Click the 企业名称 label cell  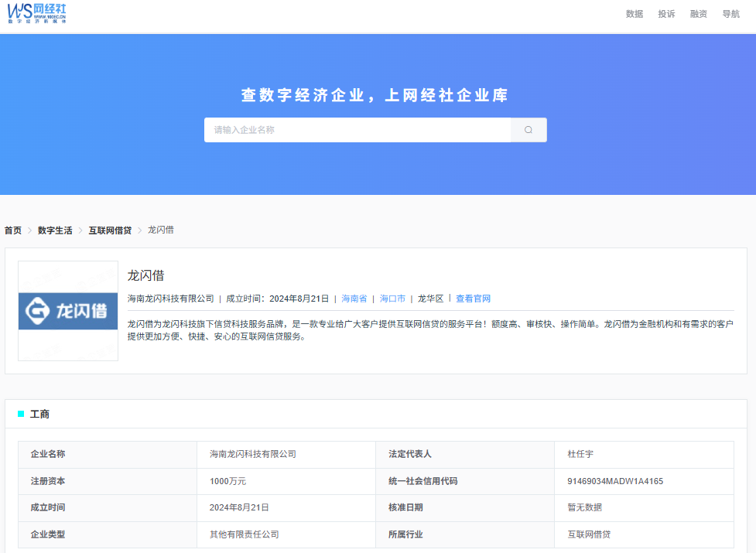(108, 454)
